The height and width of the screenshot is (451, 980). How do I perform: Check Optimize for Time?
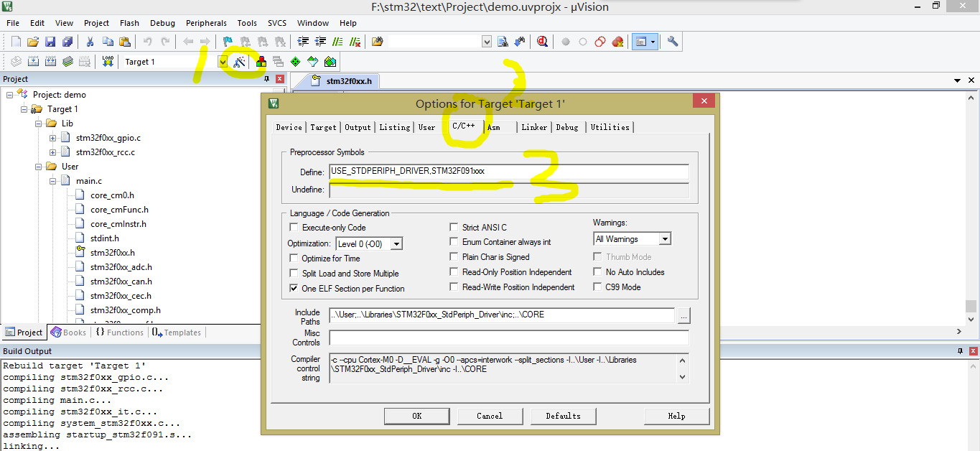[294, 259]
